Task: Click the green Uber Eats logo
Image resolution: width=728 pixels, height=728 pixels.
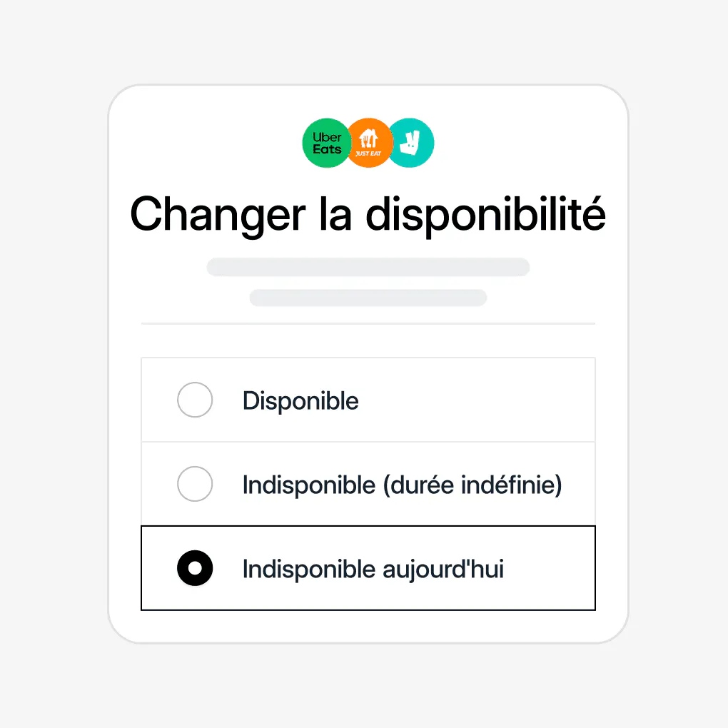Action: pyautogui.click(x=325, y=143)
